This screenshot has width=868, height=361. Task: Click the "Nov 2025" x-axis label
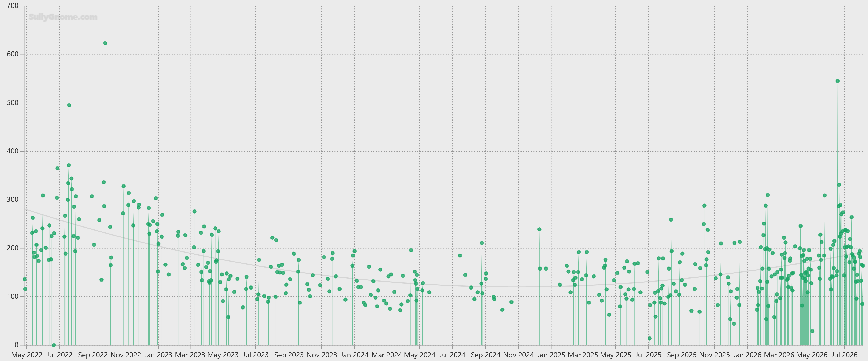[x=715, y=355]
